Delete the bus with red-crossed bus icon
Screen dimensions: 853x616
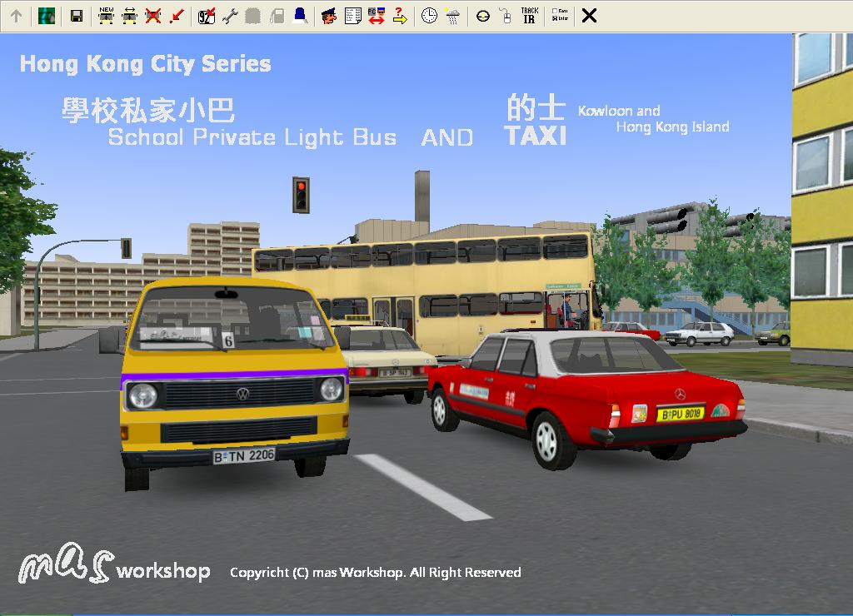152,15
